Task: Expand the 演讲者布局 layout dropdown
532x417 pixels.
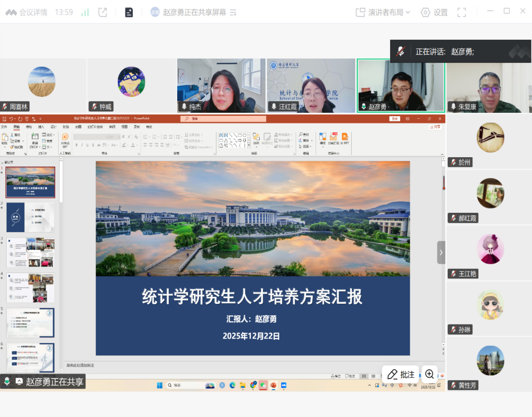Action: [383, 12]
